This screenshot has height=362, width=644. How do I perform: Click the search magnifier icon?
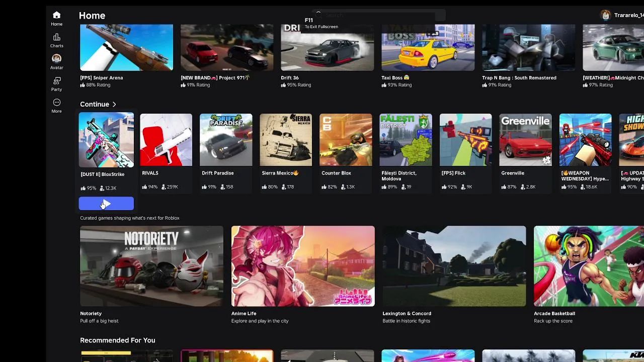[318, 15]
